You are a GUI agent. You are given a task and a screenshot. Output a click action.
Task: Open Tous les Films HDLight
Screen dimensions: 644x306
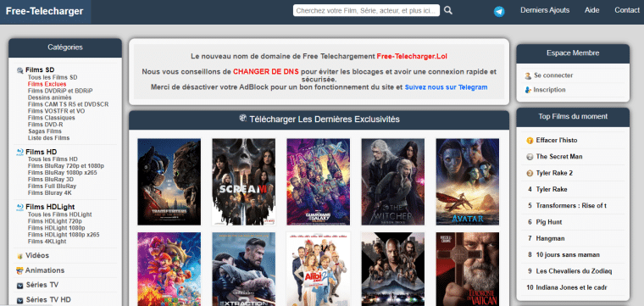(x=60, y=214)
